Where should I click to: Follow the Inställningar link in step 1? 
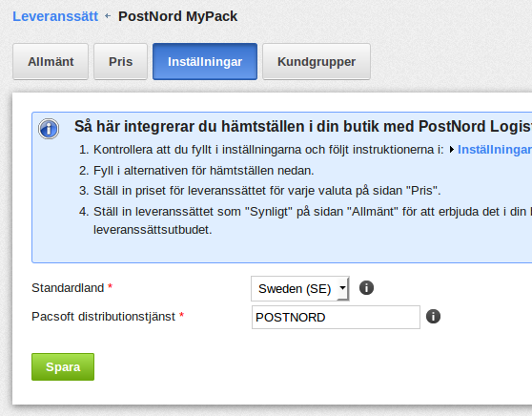(x=495, y=150)
